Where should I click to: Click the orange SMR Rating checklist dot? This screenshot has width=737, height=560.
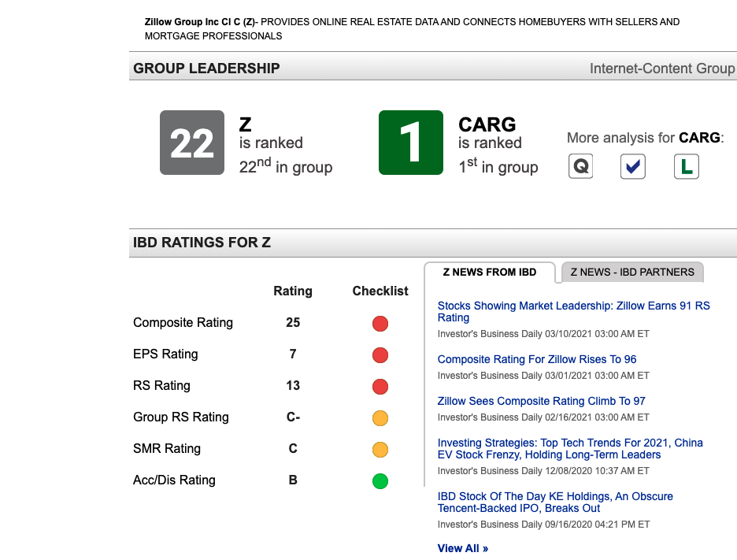(380, 450)
